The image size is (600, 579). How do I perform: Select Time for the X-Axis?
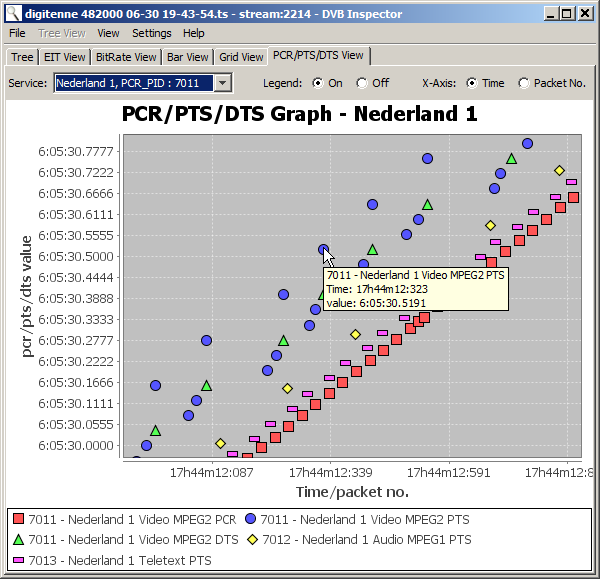pos(471,83)
